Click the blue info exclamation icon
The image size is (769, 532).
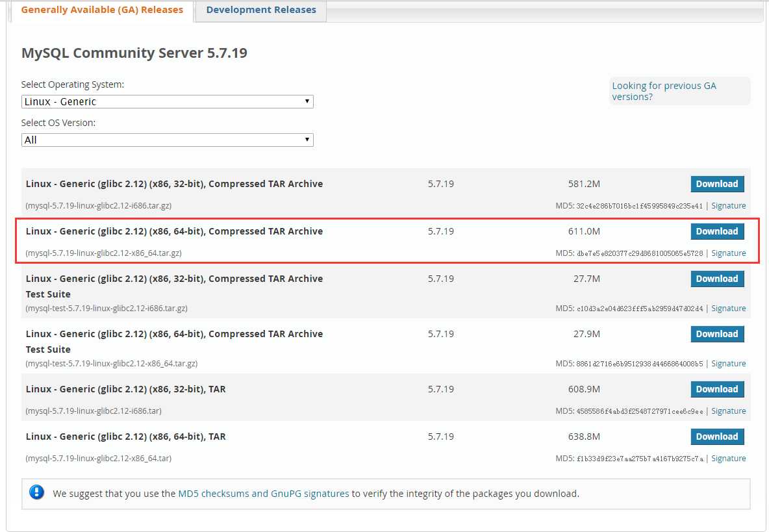point(37,492)
